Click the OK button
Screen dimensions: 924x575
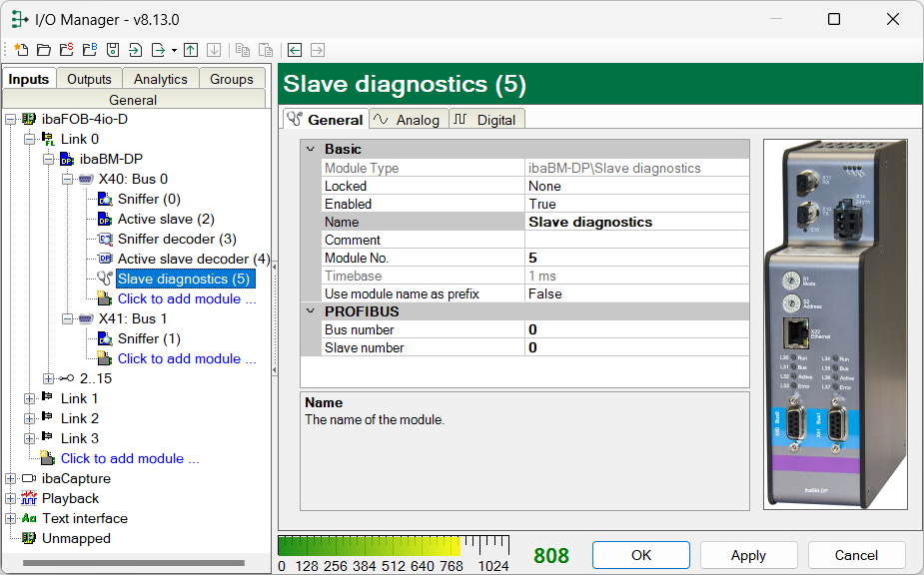641,555
